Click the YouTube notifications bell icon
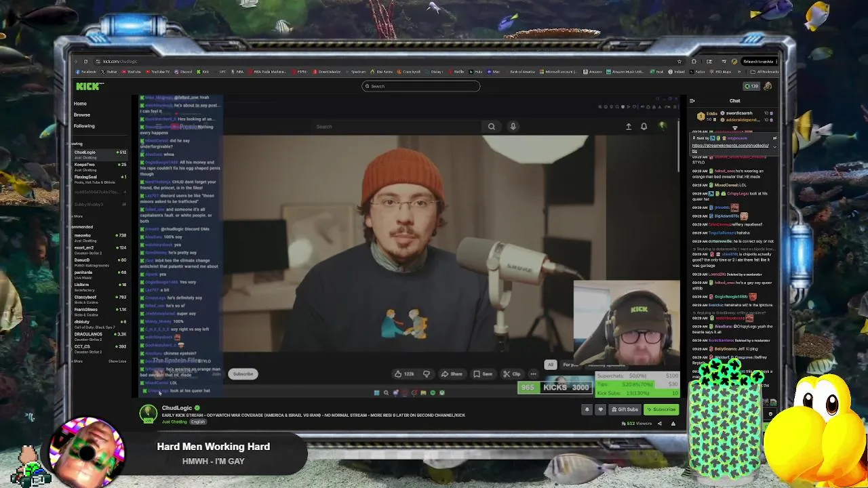The image size is (868, 488). coord(644,126)
